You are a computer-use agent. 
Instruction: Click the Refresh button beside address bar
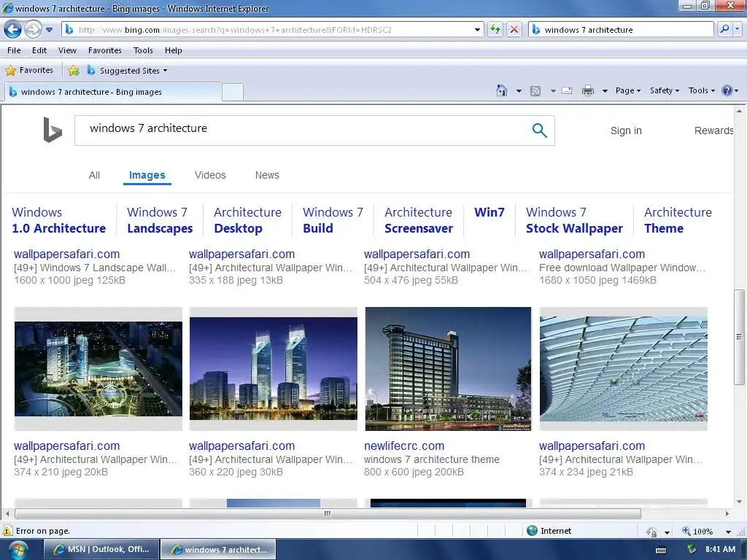[495, 29]
